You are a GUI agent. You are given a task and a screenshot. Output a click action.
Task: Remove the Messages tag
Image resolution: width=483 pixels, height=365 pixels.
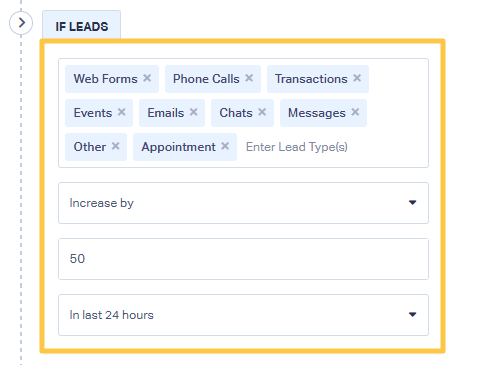pyautogui.click(x=355, y=112)
